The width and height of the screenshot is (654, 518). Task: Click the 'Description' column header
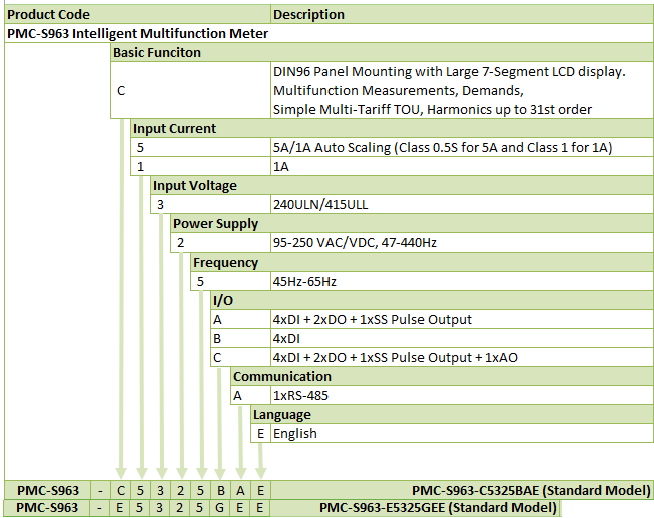[x=462, y=15]
